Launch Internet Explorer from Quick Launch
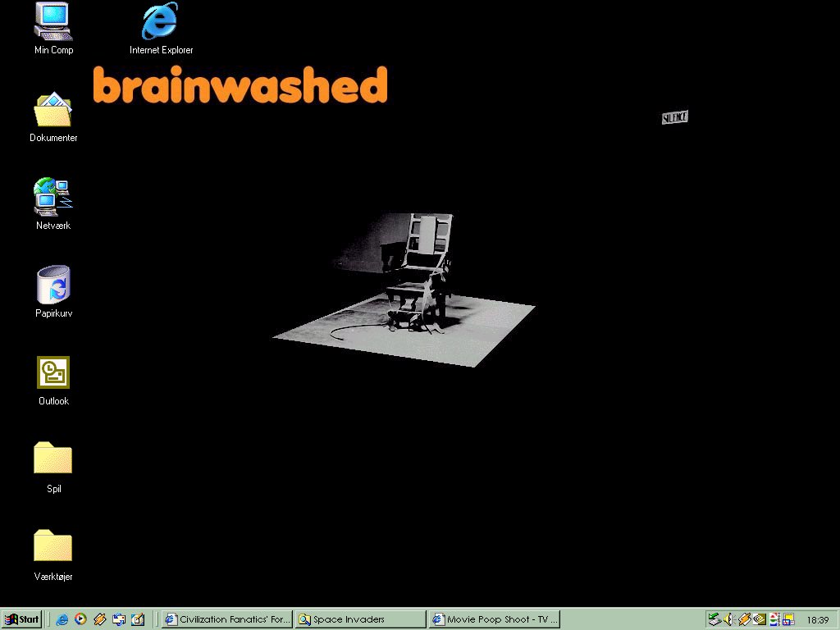This screenshot has width=840, height=630. pos(62,619)
